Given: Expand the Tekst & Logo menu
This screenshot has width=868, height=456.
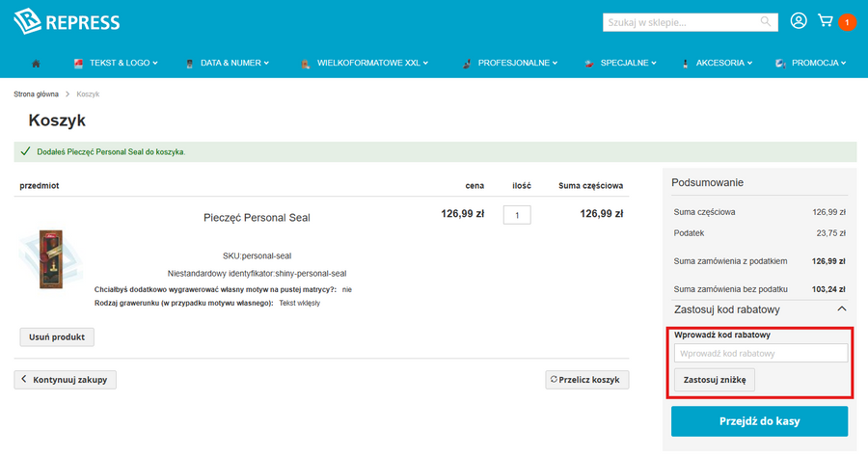Looking at the screenshot, I should coord(116,64).
